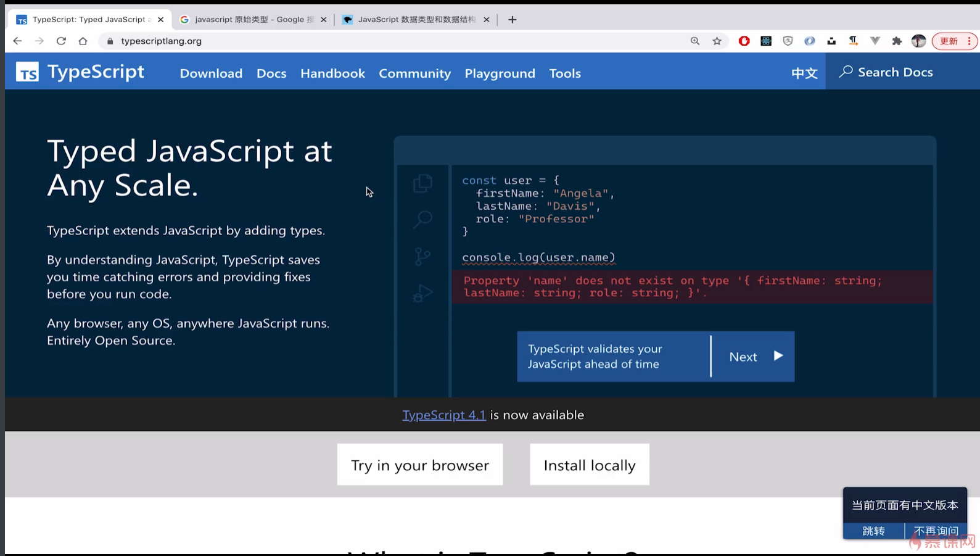Click Next in the code example carousel
Image resolution: width=980 pixels, height=556 pixels.
click(753, 357)
